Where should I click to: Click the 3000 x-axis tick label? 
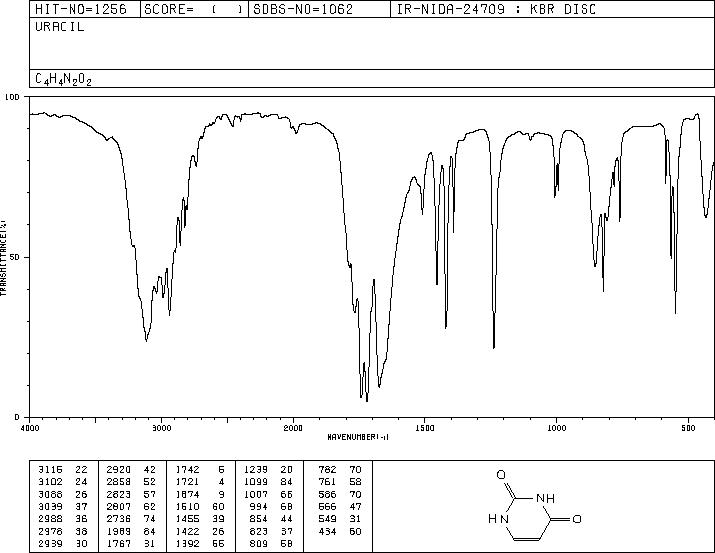(161, 428)
